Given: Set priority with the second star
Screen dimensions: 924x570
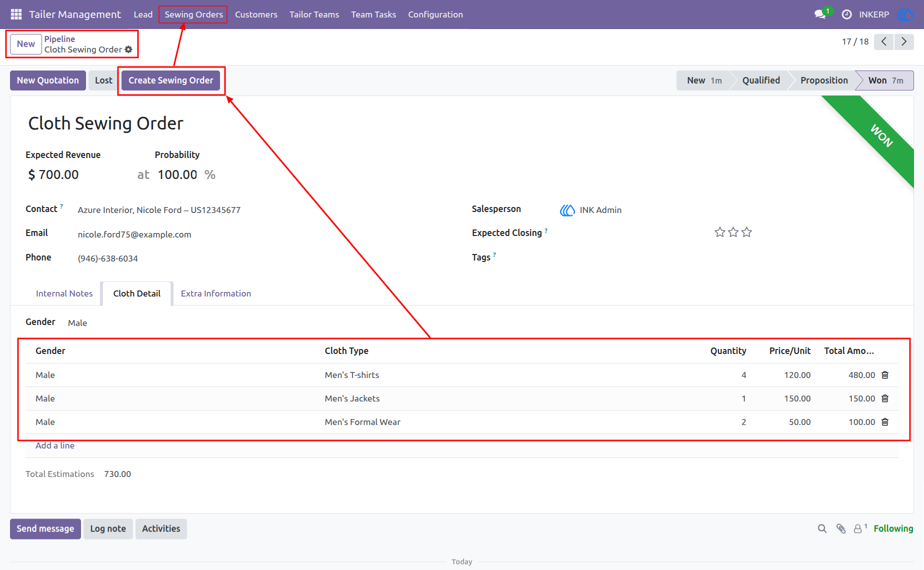Looking at the screenshot, I should coord(733,232).
